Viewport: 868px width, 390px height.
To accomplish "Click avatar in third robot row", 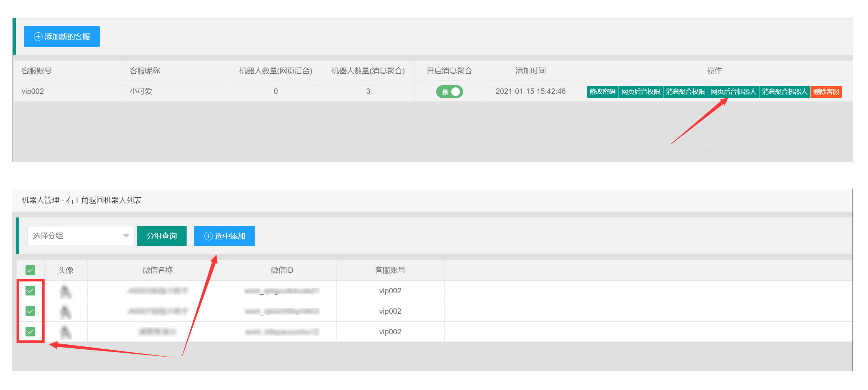I will click(65, 332).
